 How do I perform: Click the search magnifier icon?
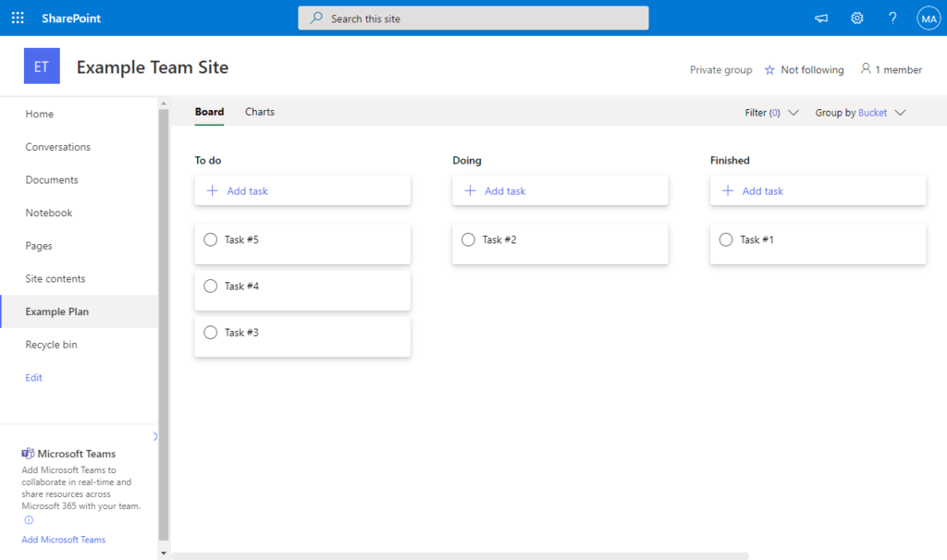tap(316, 18)
